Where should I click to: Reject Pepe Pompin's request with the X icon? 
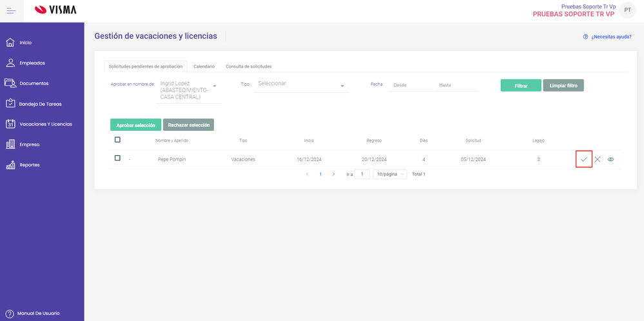pos(598,159)
